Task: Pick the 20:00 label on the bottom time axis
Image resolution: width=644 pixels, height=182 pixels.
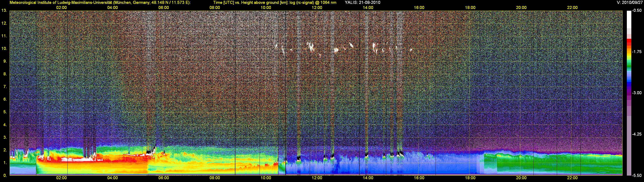Action: click(521, 178)
